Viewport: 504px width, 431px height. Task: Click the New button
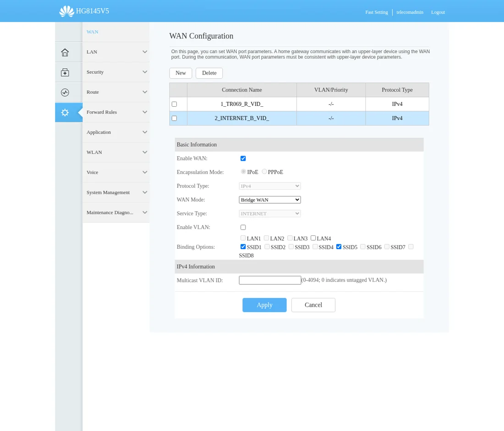(x=181, y=73)
